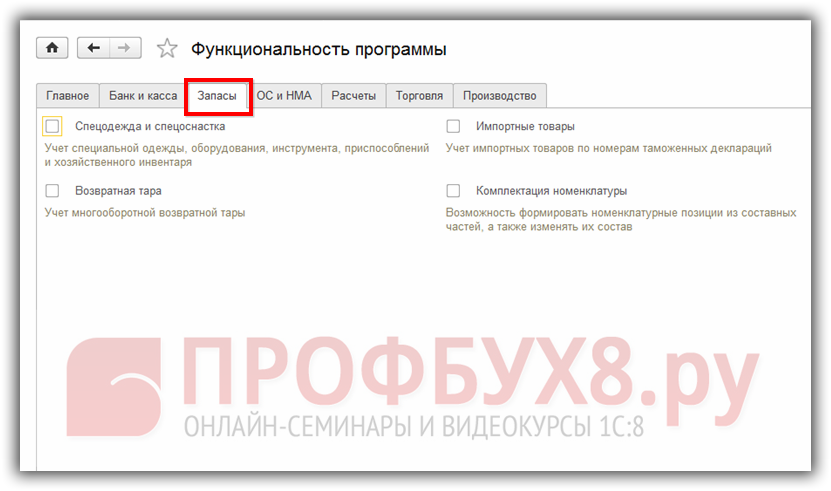Click the Возвратная тара label

118,191
